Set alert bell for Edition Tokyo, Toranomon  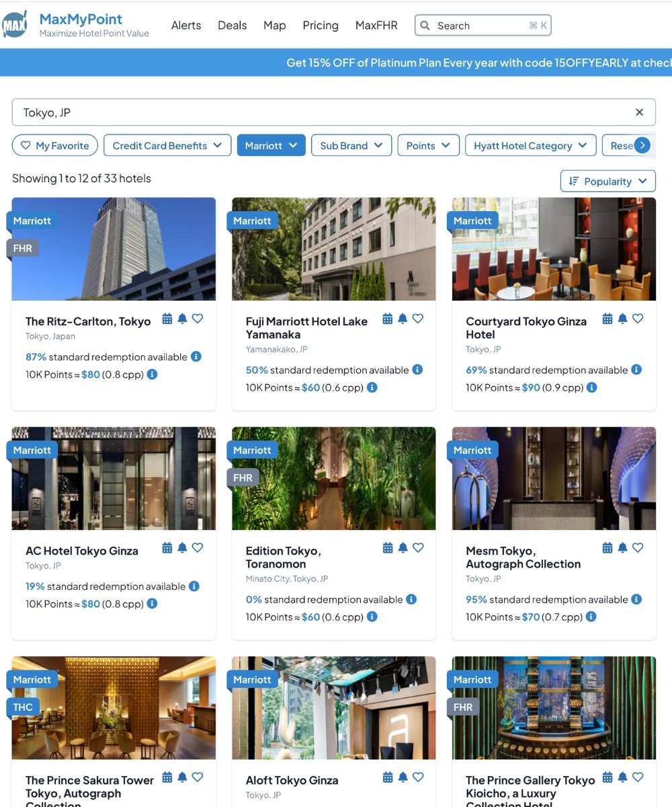(403, 548)
